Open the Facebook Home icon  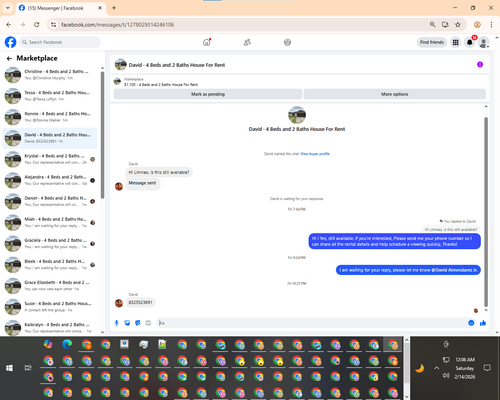[207, 42]
